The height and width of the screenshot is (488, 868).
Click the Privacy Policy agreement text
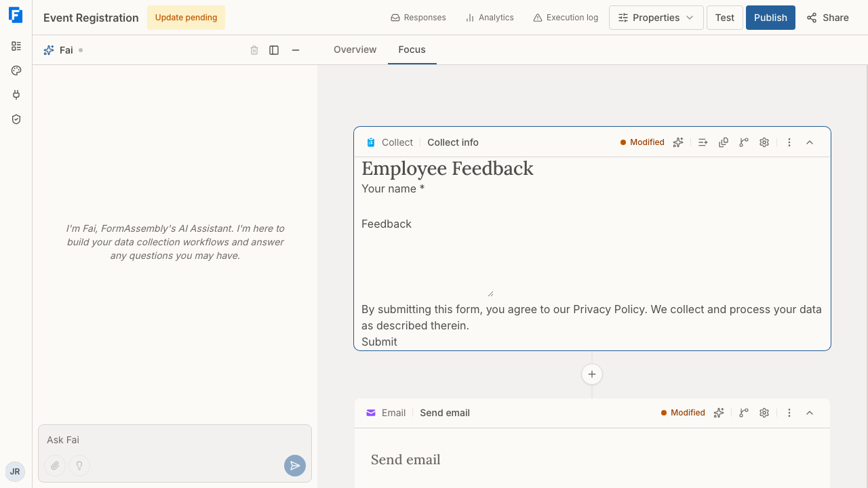pyautogui.click(x=591, y=317)
